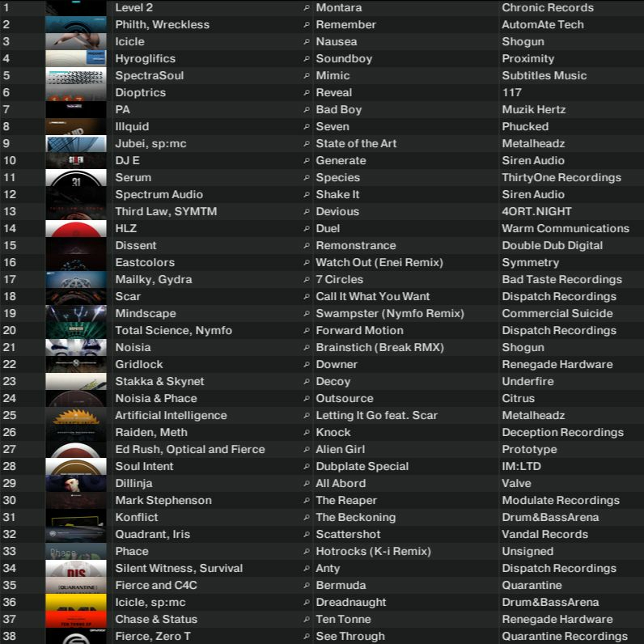Click the search icon beside Icicle's Nausea row
Image resolution: width=644 pixels, height=644 pixels.
point(306,42)
